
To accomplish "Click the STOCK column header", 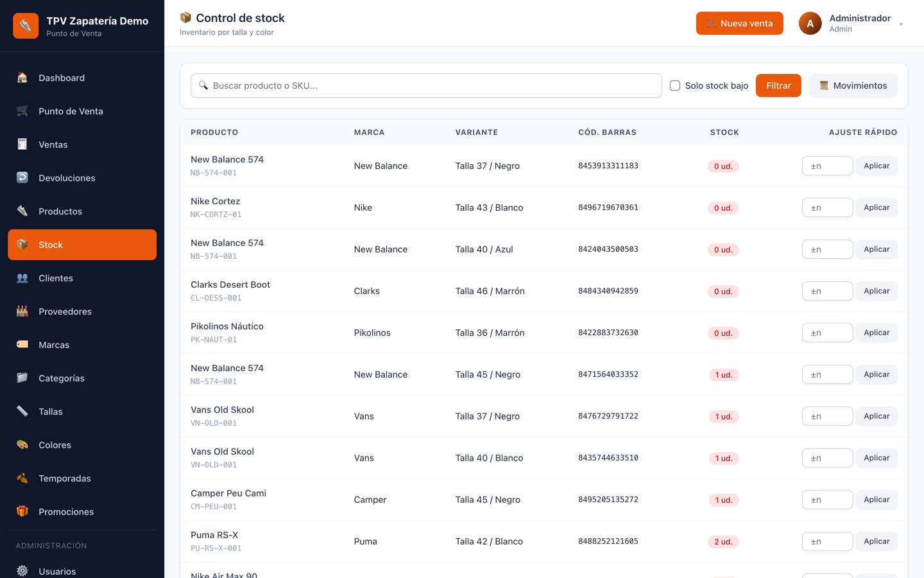I will click(x=724, y=132).
